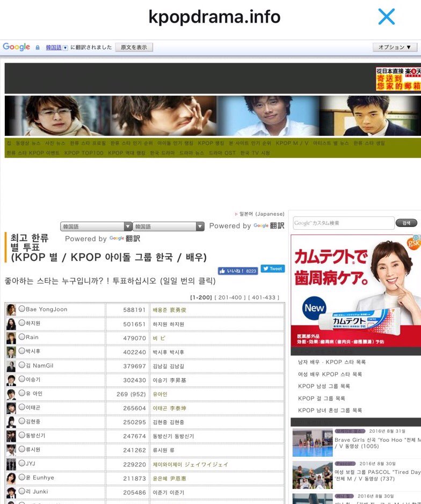Go to the 201-400 ranking page
The height and width of the screenshot is (504, 421).
(230, 297)
